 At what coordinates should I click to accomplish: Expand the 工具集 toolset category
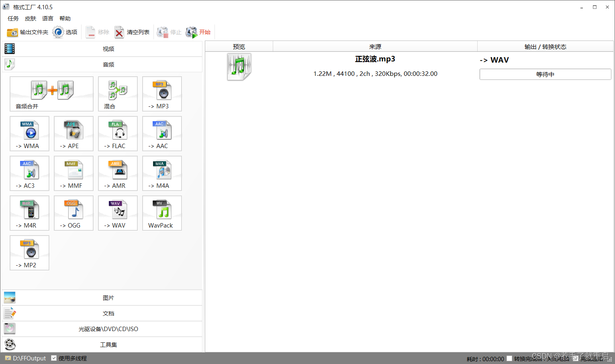click(102, 345)
